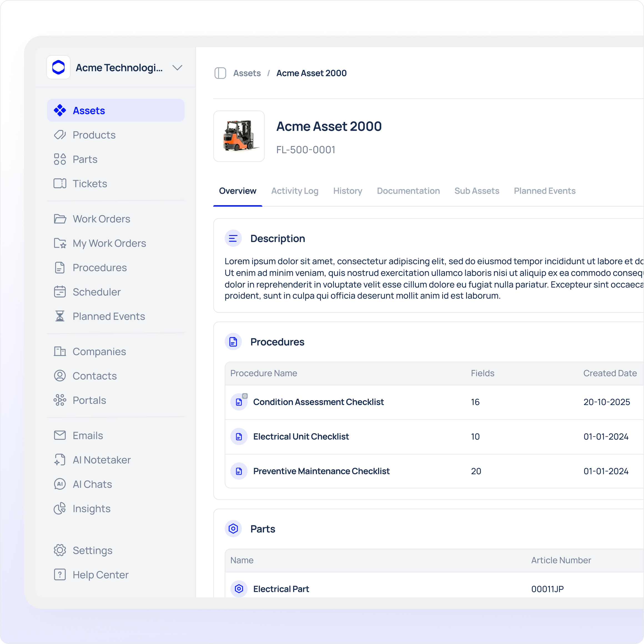Open the Insights page
The width and height of the screenshot is (644, 644).
[91, 509]
